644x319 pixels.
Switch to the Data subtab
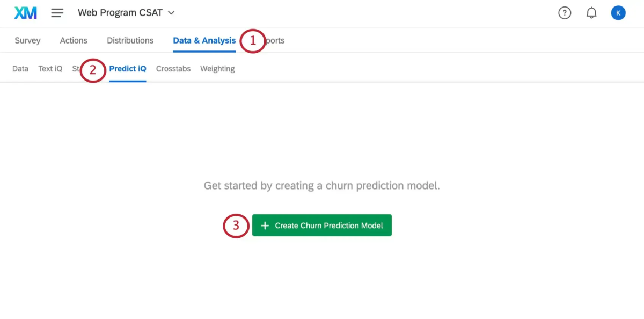point(20,68)
